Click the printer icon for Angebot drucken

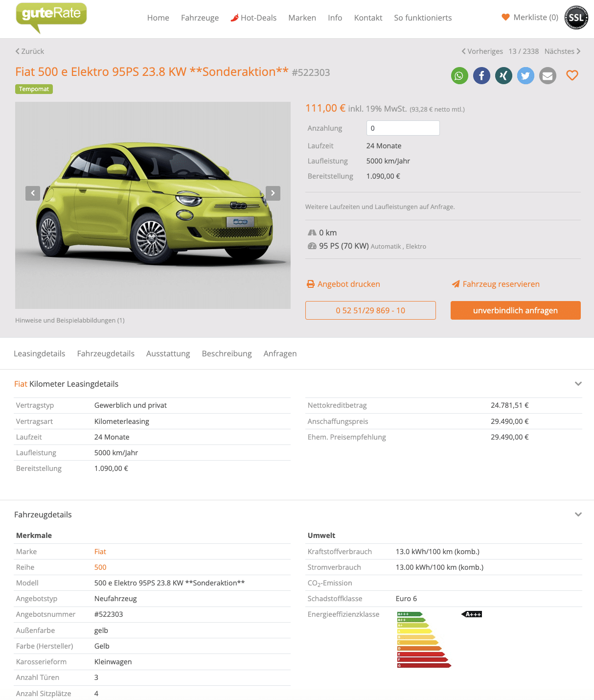(x=311, y=284)
